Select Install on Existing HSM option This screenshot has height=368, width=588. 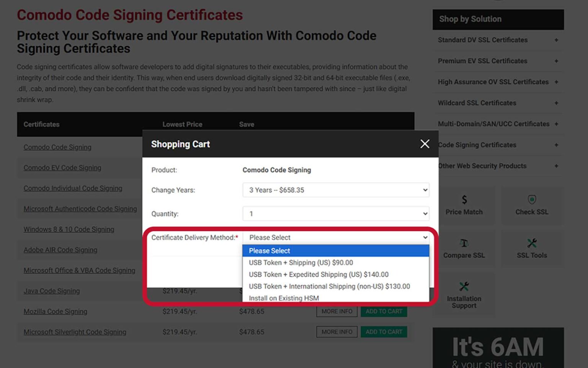(283, 298)
